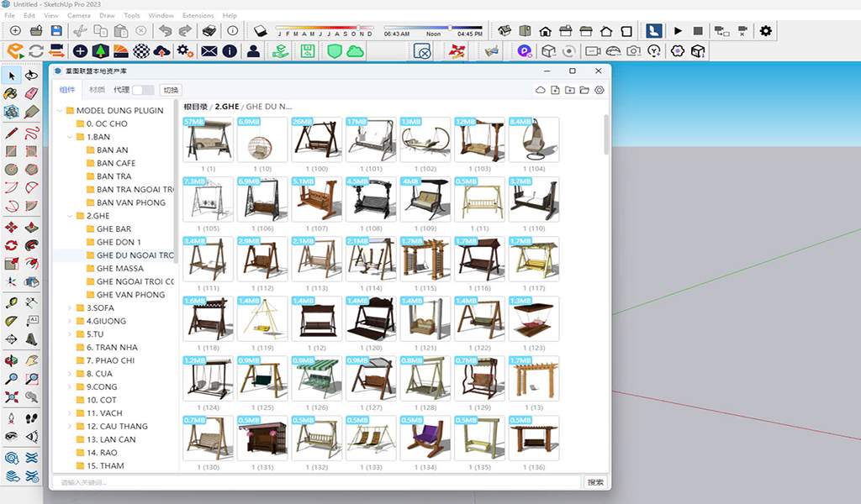Expand the 3.SOFA folder
Viewport: 861px width, 504px height.
[71, 308]
